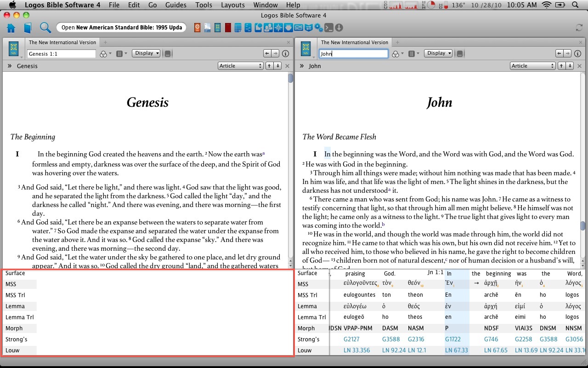
Task: Toggle linked panels icon beside Display menu
Action: point(168,53)
